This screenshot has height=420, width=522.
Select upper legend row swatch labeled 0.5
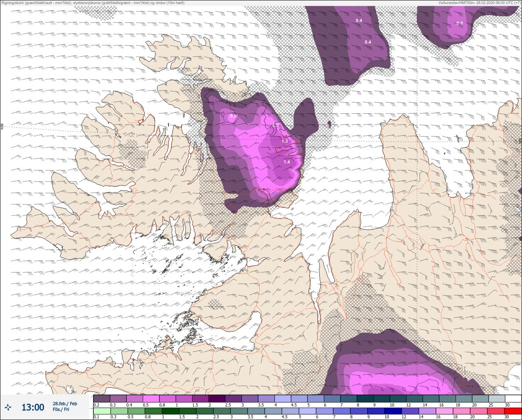tap(151, 399)
